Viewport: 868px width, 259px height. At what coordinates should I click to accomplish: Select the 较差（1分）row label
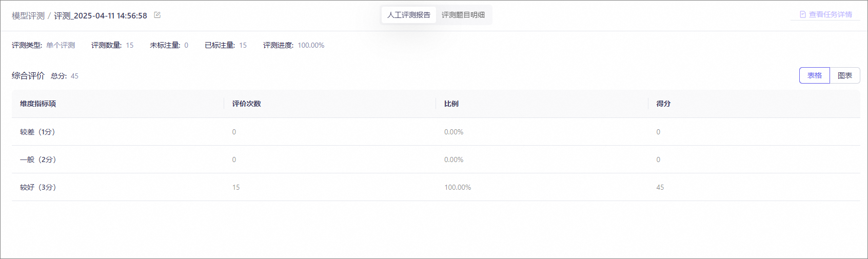(x=37, y=132)
